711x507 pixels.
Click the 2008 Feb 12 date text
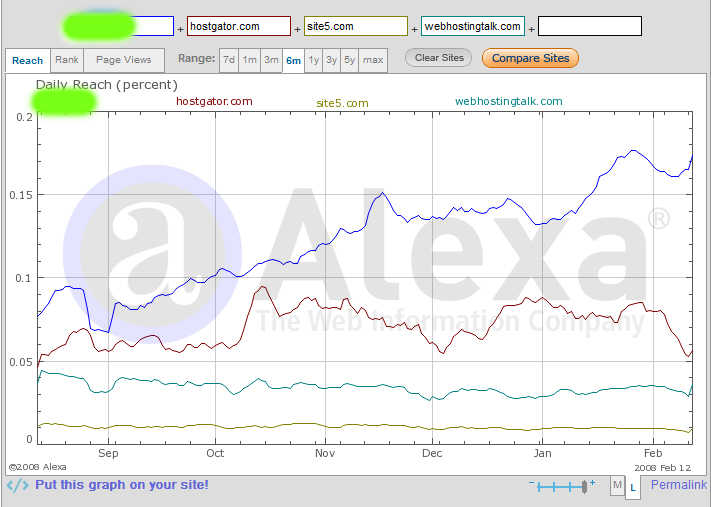[x=662, y=468]
